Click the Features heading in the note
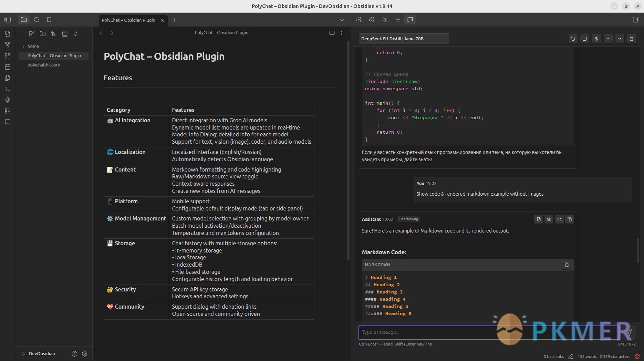 [x=118, y=78]
